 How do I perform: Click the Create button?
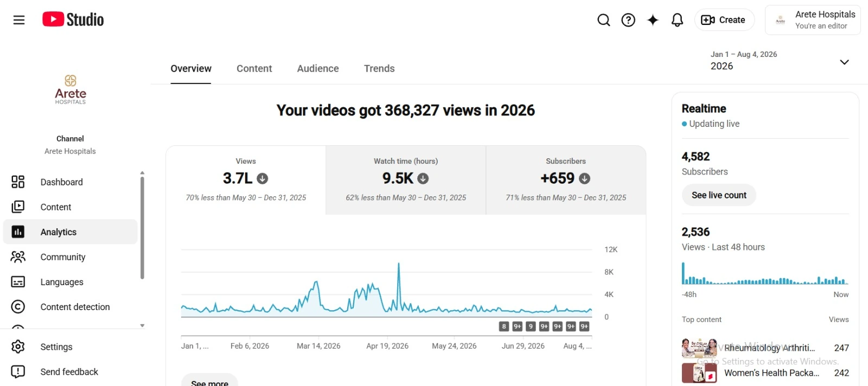point(724,20)
